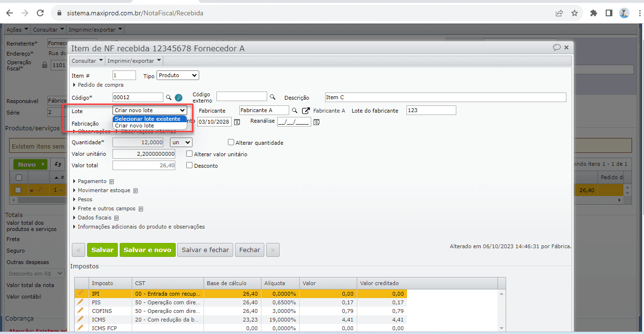644x334 pixels.
Task: Click the Lote do fabricante field with 123
Action: 431,110
